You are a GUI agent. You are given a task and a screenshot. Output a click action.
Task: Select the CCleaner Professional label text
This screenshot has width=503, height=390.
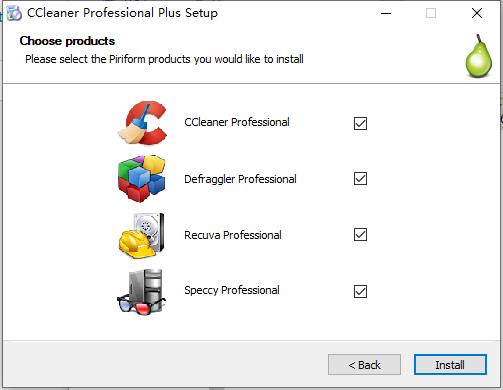point(237,122)
